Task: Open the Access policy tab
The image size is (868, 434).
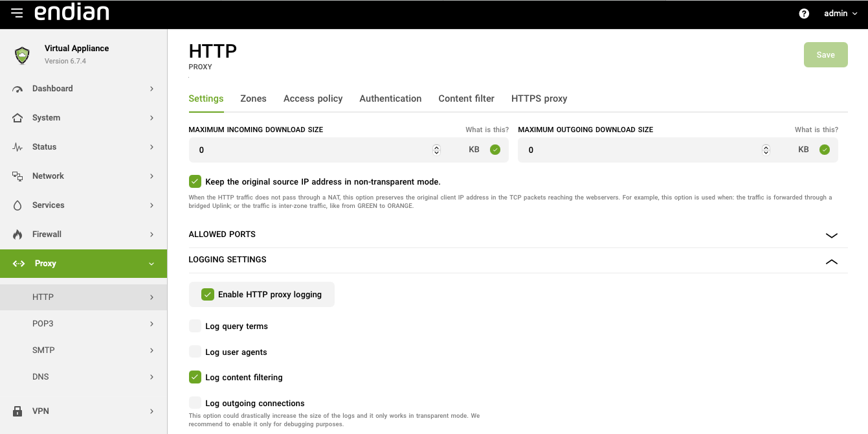Action: pos(313,98)
